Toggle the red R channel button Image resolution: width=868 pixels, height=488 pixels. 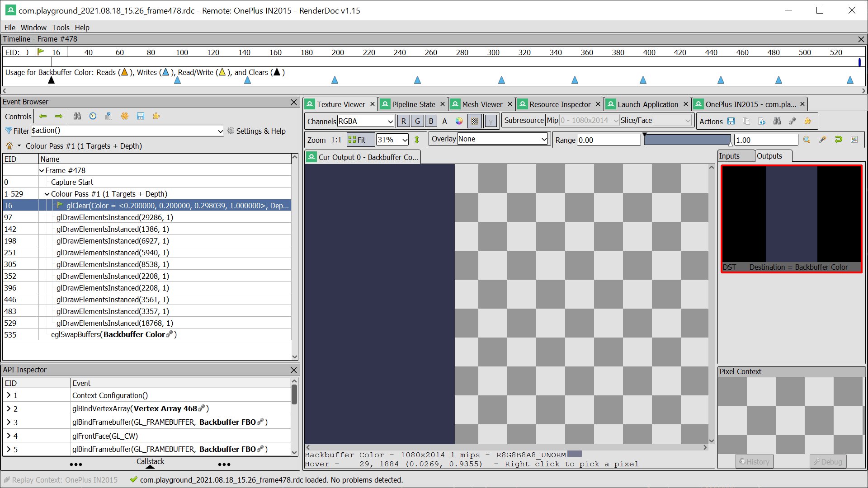(x=403, y=121)
